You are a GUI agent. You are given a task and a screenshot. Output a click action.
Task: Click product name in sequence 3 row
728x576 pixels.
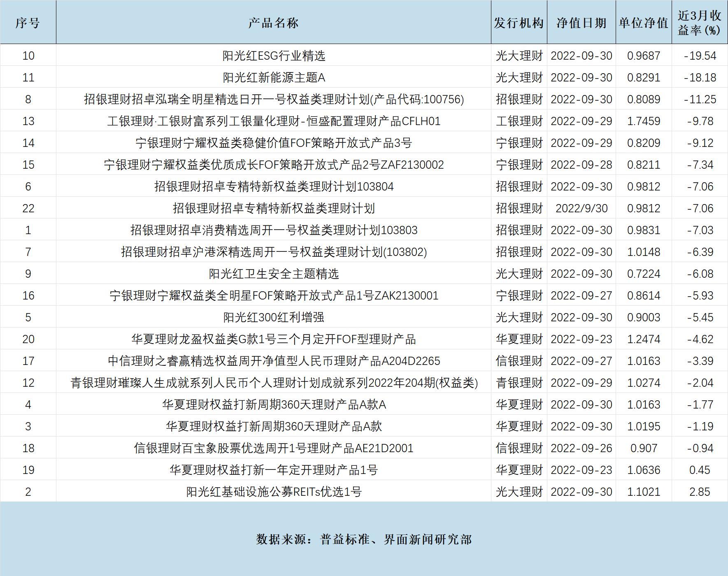click(274, 426)
